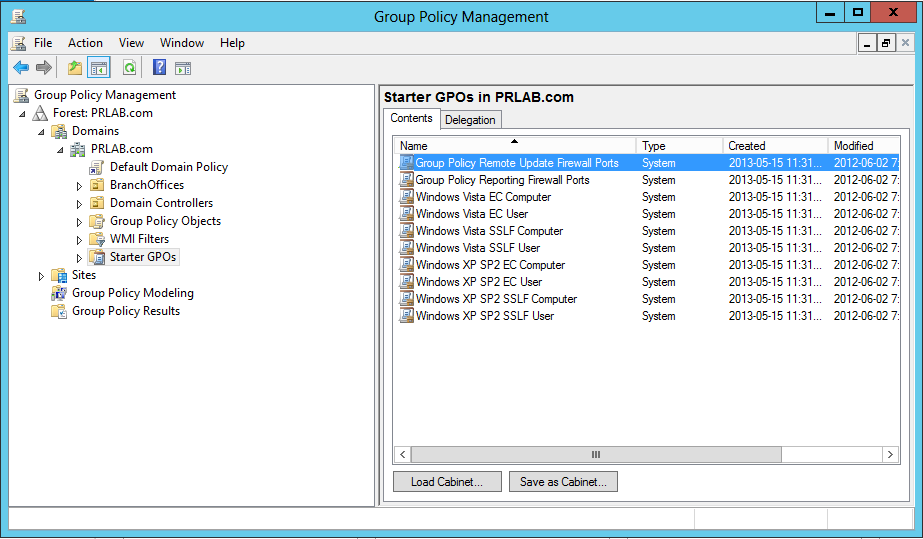Click the scroll left arrow
The width and height of the screenshot is (923, 539).
[403, 454]
